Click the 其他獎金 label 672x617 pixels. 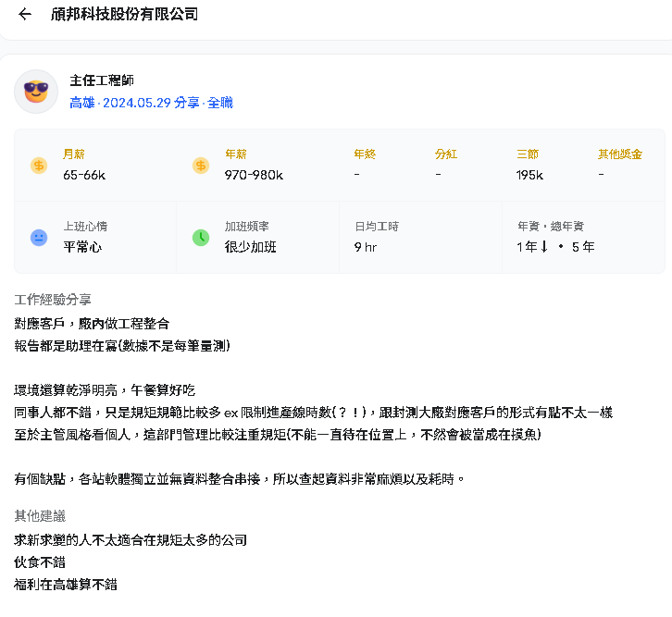click(x=620, y=154)
